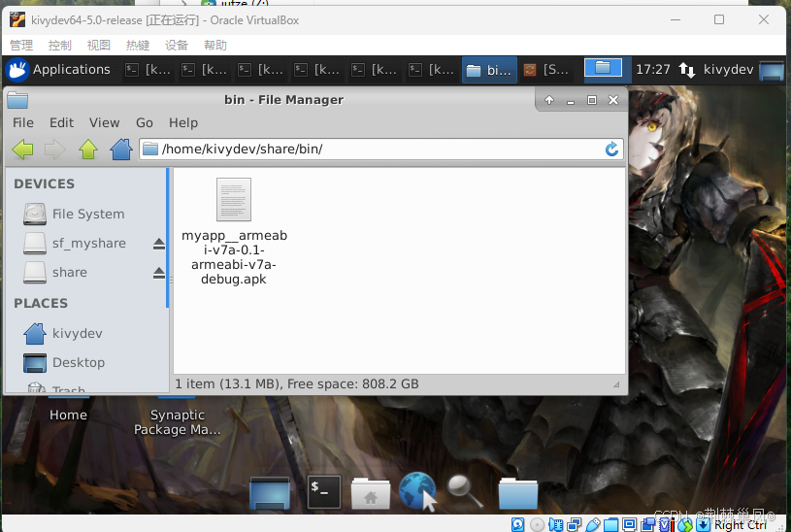Switch to bin File Manager taskbar button
Viewport: 791px width, 532px height.
tap(489, 70)
